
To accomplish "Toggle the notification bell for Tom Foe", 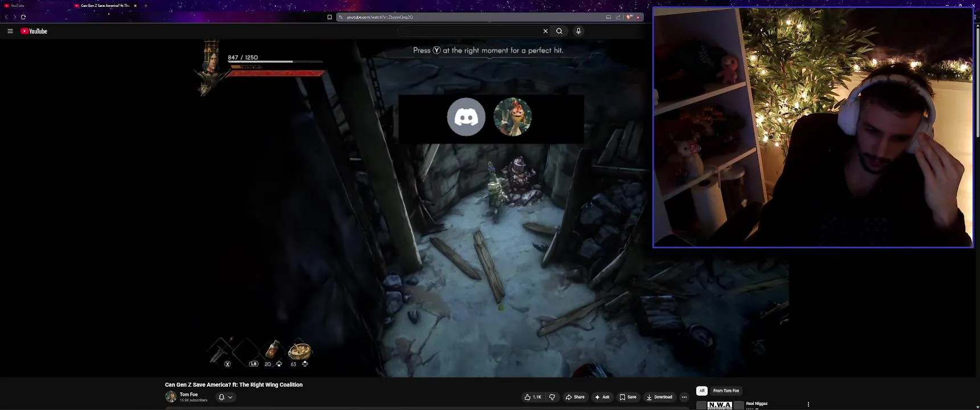I will (x=222, y=397).
